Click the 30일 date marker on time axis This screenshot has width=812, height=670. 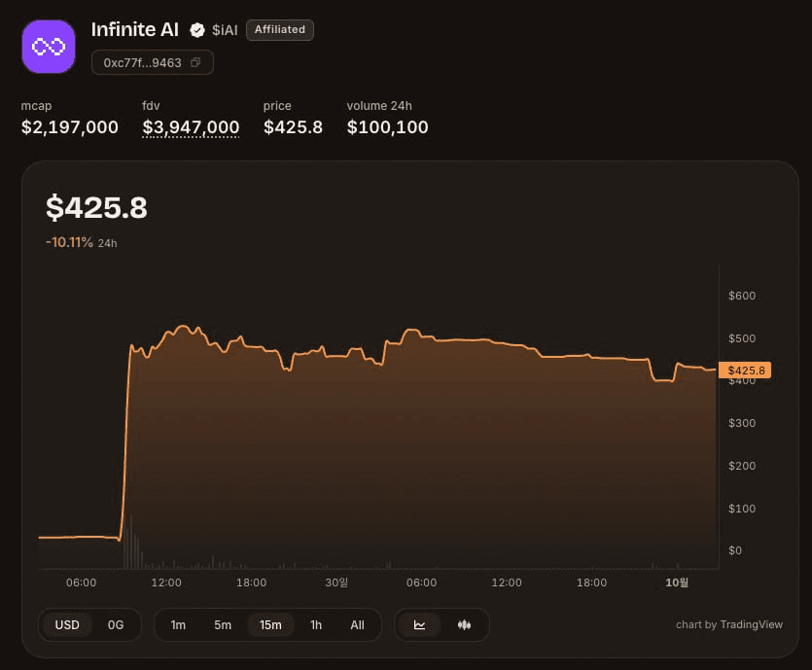tap(336, 582)
